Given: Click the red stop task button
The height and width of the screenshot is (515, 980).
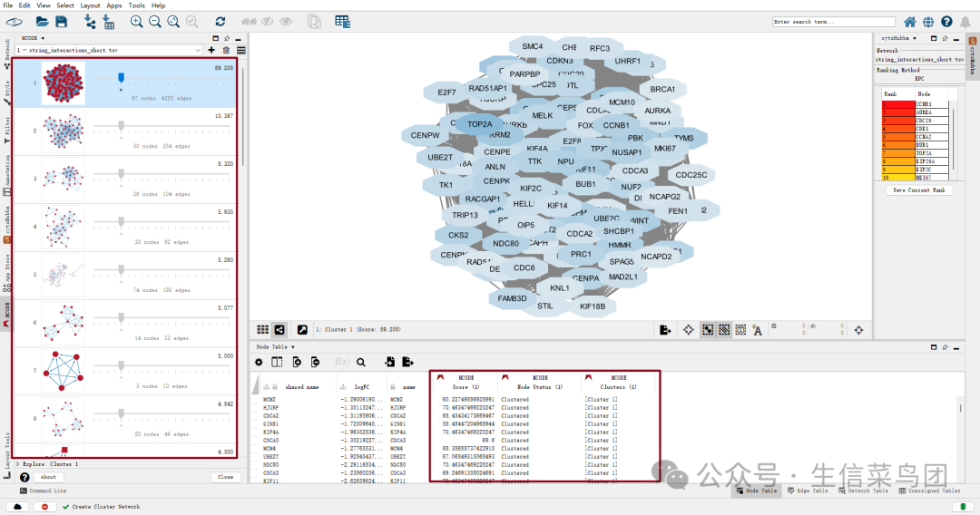Looking at the screenshot, I should tap(44, 507).
